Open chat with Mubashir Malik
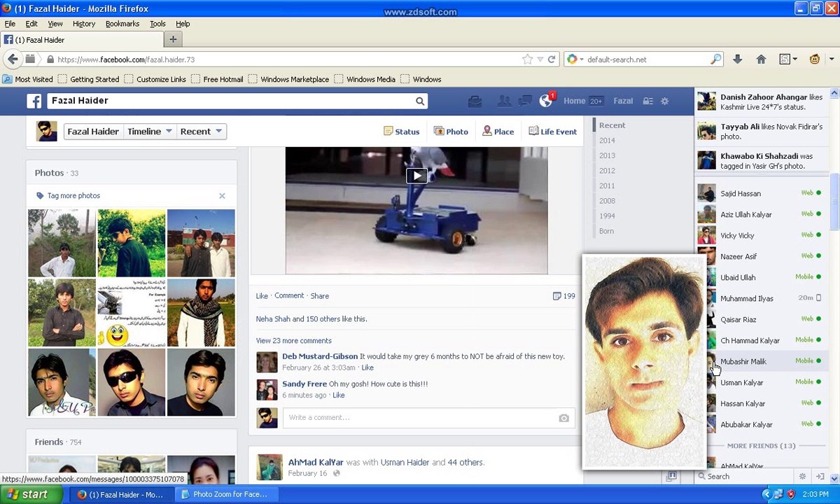Image resolution: width=840 pixels, height=504 pixels. coord(760,361)
